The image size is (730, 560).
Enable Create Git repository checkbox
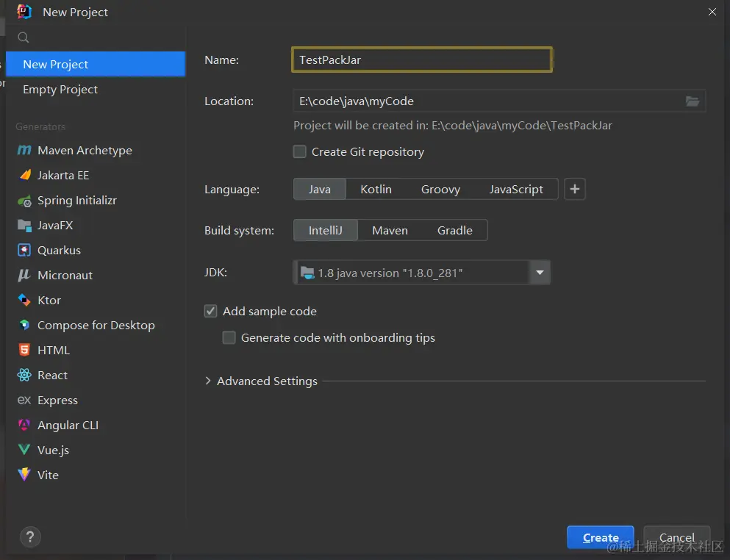tap(300, 152)
